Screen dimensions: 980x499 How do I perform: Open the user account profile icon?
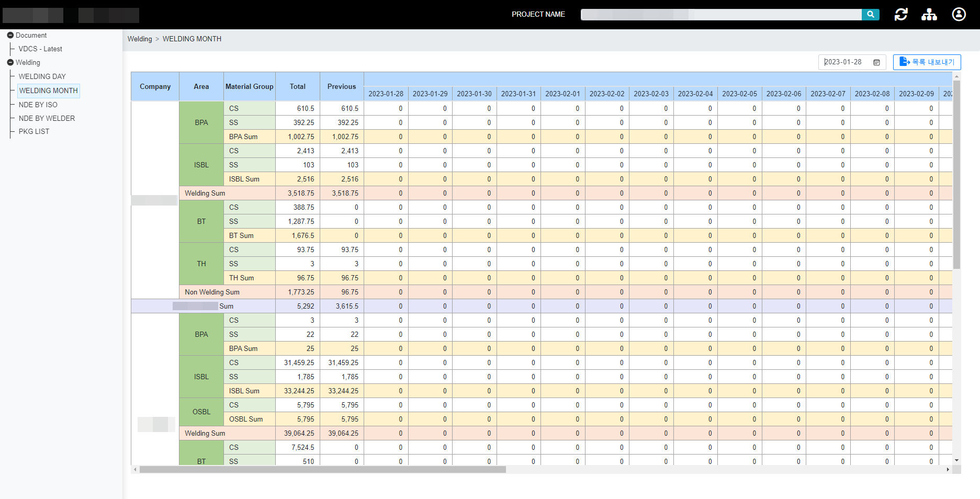click(959, 14)
